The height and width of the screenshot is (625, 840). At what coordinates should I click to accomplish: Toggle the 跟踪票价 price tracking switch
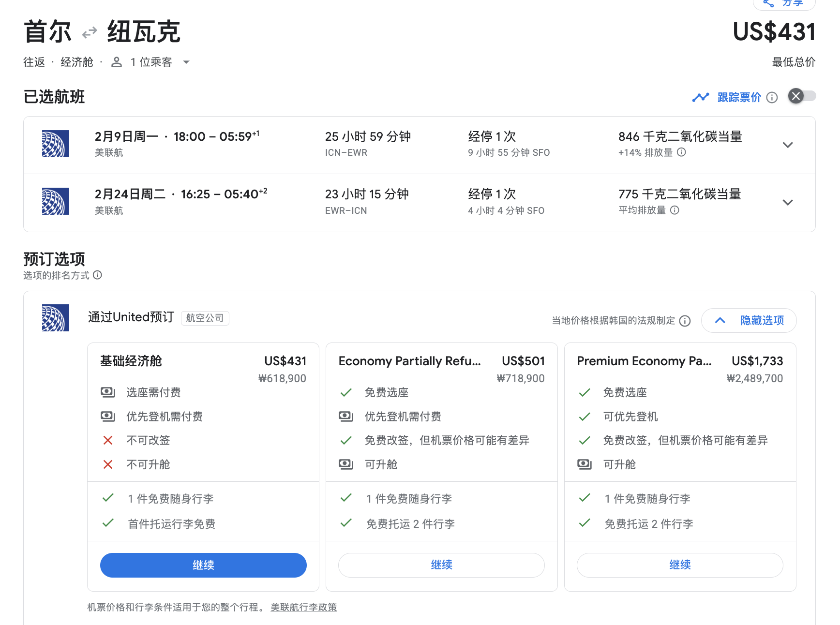pyautogui.click(x=802, y=96)
